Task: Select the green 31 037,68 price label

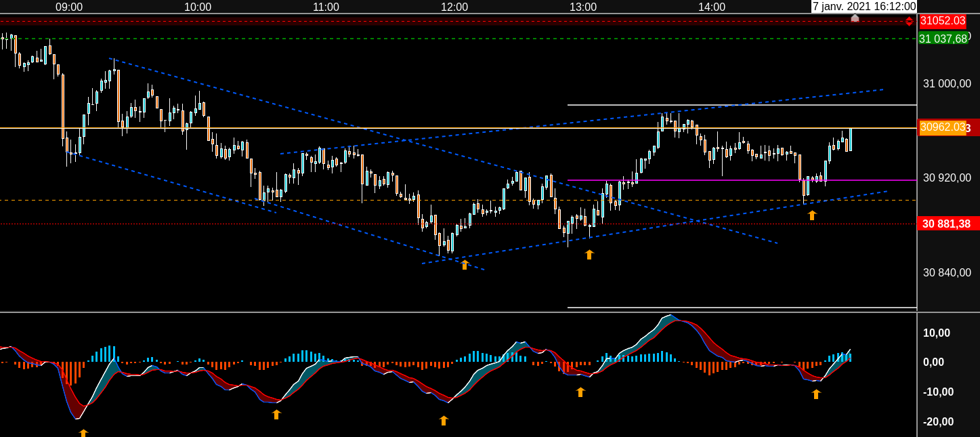Action: 943,39
